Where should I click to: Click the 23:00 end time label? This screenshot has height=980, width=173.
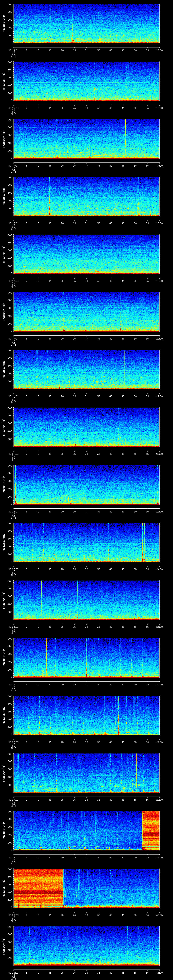click(x=159, y=511)
